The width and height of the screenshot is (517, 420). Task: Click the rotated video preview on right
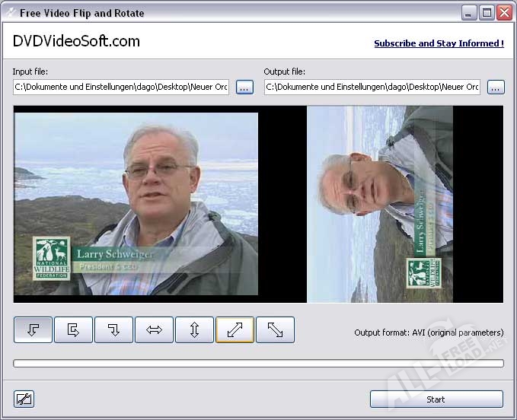pyautogui.click(x=380, y=204)
